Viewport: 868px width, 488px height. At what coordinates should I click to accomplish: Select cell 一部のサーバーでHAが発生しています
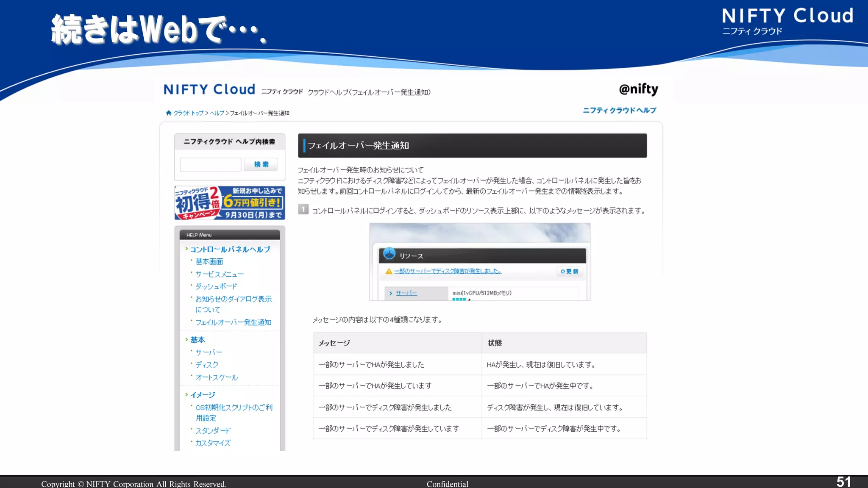[x=397, y=386]
